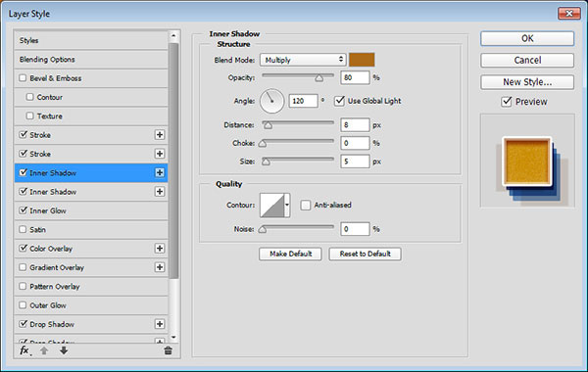Click the Size value field

(355, 162)
